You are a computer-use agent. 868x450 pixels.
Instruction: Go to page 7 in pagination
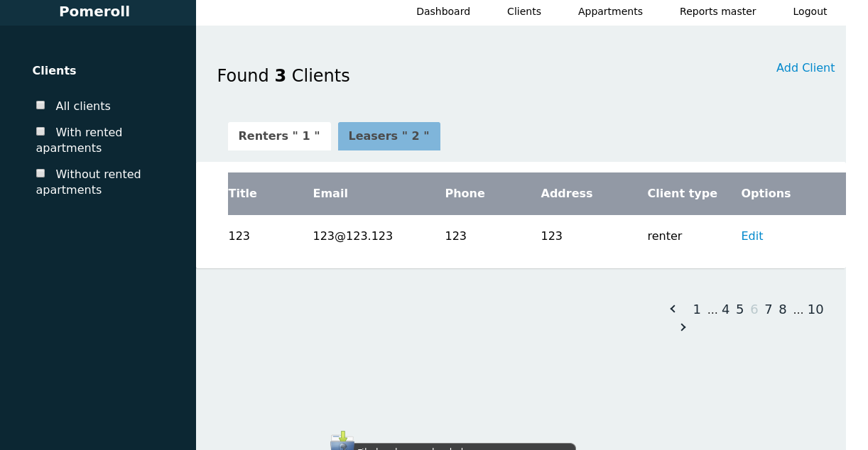tap(769, 309)
